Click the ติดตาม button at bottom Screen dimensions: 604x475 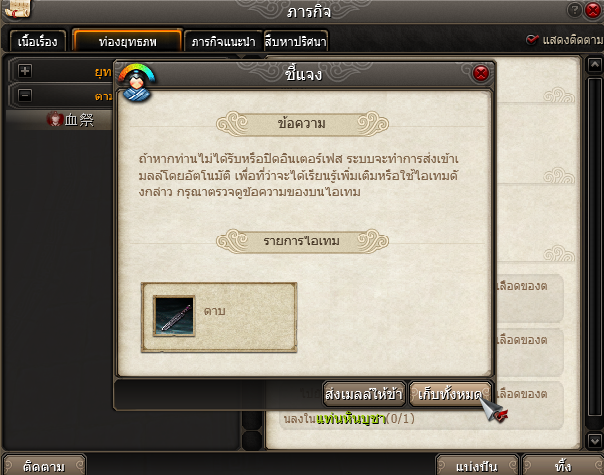(44, 465)
